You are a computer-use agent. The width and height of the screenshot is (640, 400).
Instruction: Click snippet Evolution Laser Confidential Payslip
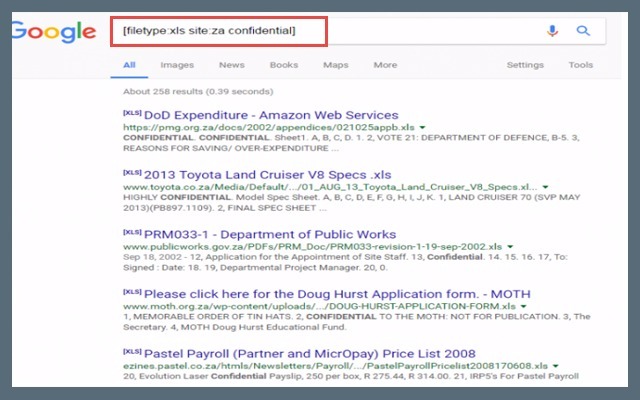[351, 376]
